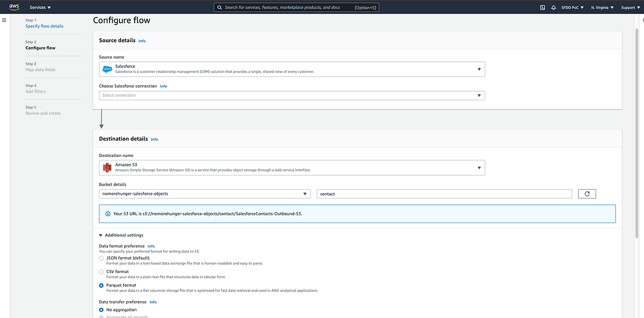Open Info link for Choose Salesforce connection
Viewport: 644px width, 318px height.
[163, 86]
